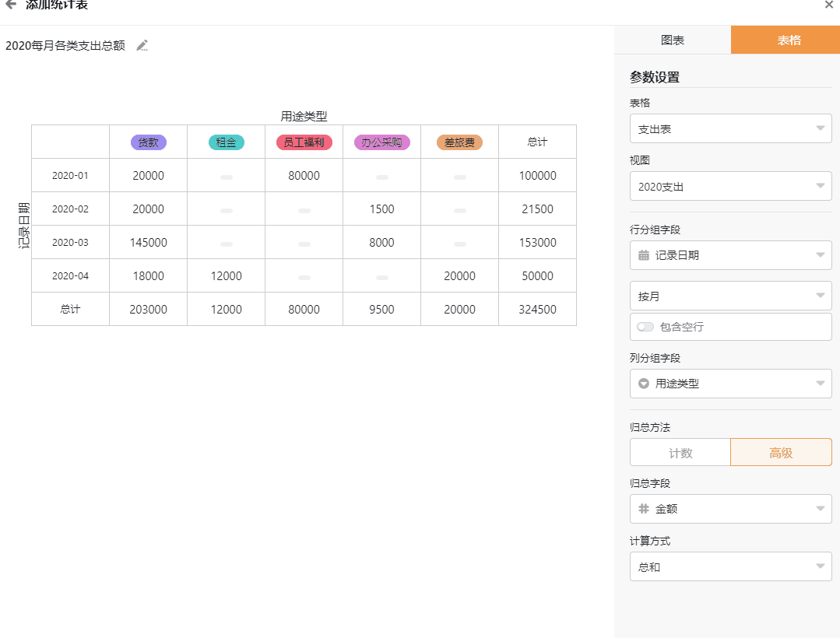Screen dimensions: 840x638
Task: Open the 按月 date granularity dropdown
Action: (731, 296)
